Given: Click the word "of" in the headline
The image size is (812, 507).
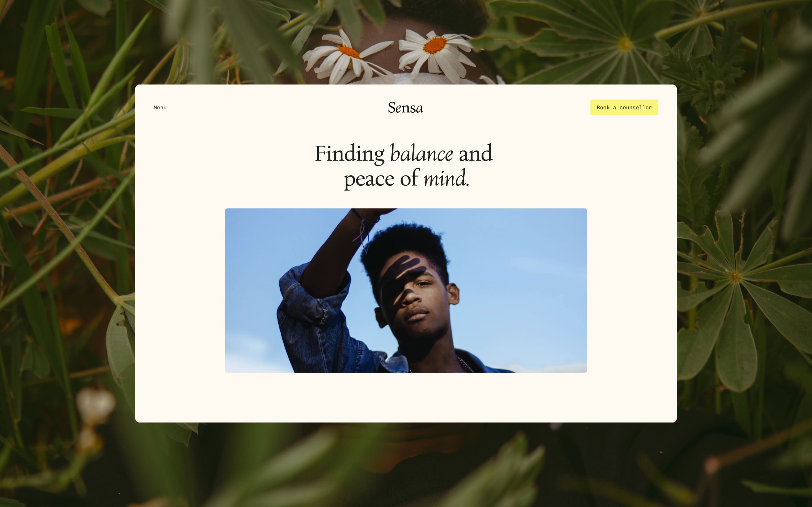Looking at the screenshot, I should tap(409, 178).
